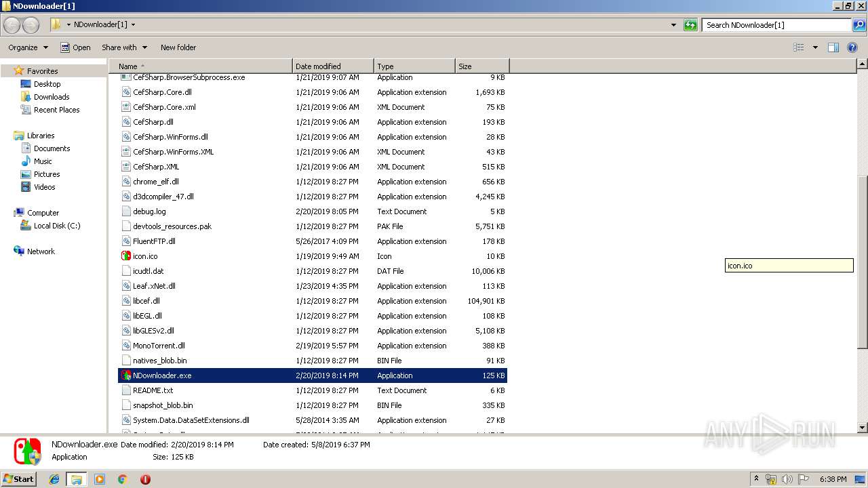The height and width of the screenshot is (488, 868).
Task: Show hidden system tray icons
Action: (757, 479)
